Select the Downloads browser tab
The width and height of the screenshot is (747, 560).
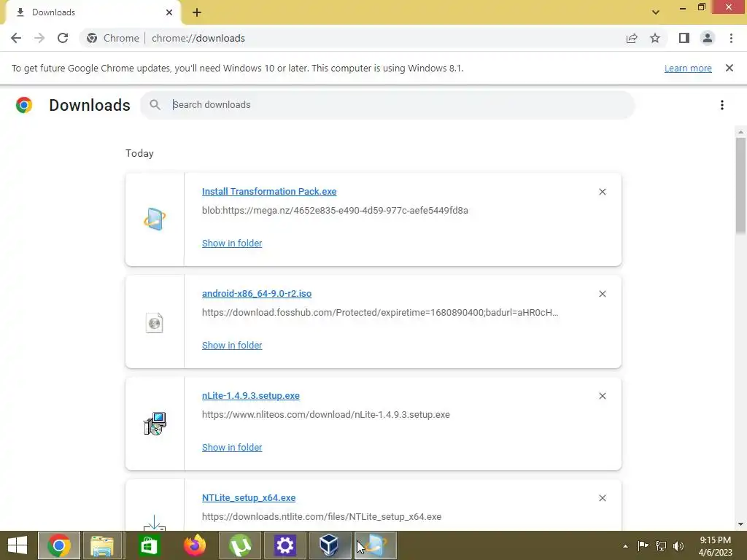pyautogui.click(x=93, y=12)
